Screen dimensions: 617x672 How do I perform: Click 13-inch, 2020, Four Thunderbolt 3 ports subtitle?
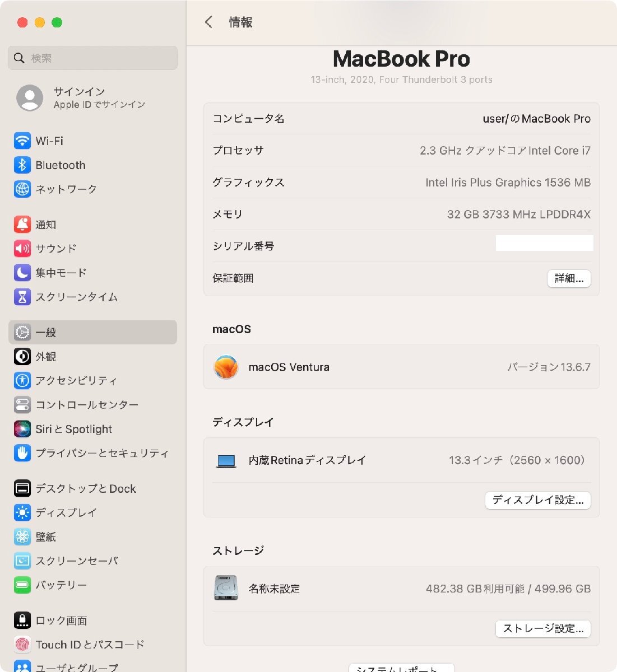pyautogui.click(x=401, y=80)
